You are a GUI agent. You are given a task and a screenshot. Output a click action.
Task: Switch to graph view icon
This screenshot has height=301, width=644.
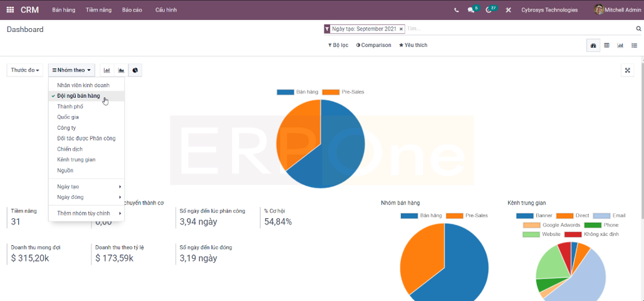click(x=620, y=46)
